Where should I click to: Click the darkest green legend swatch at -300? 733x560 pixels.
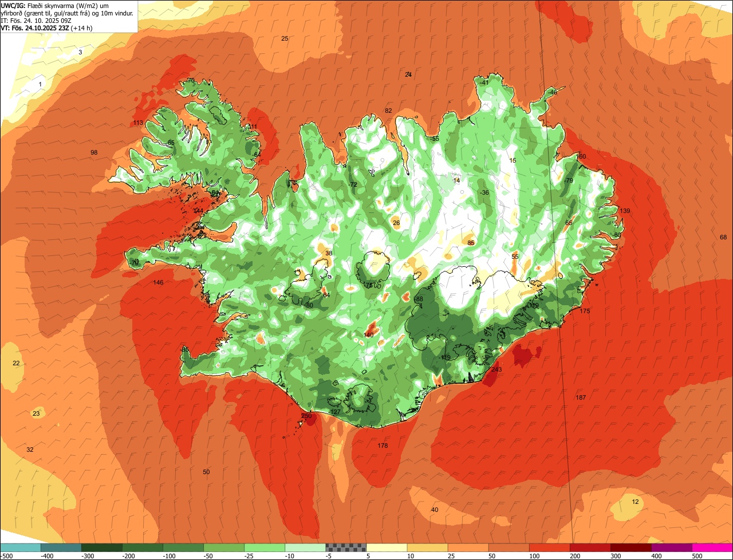101,547
